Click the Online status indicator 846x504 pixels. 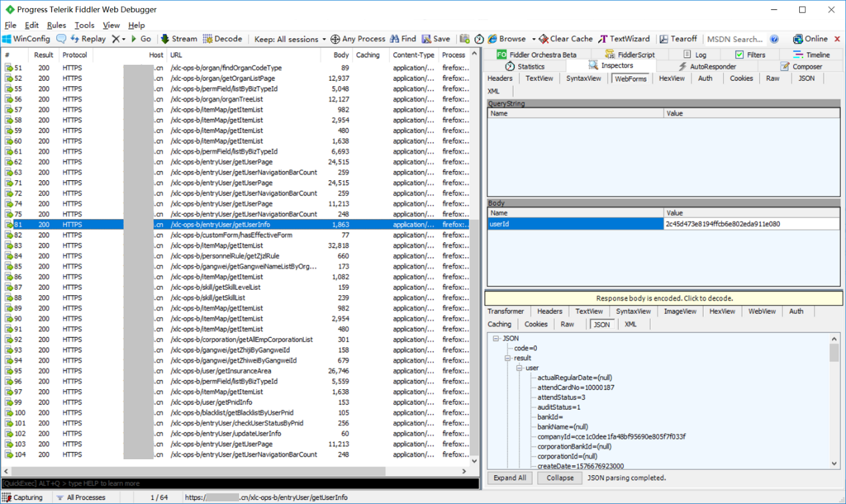[x=810, y=39]
